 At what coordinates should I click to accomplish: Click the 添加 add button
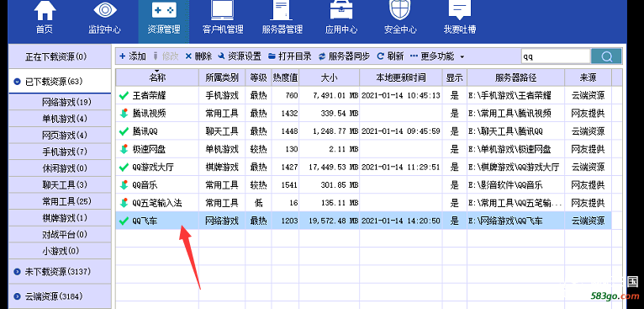point(132,56)
